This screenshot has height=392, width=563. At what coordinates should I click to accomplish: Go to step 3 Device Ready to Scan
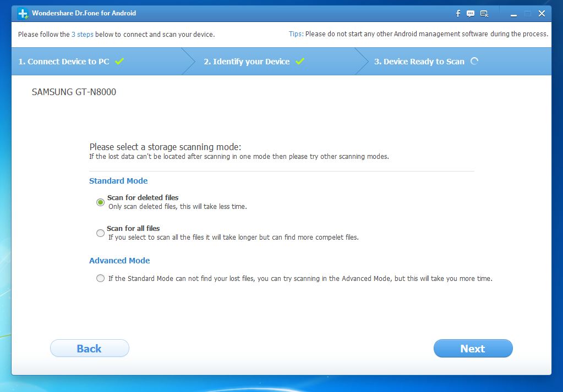click(x=419, y=62)
